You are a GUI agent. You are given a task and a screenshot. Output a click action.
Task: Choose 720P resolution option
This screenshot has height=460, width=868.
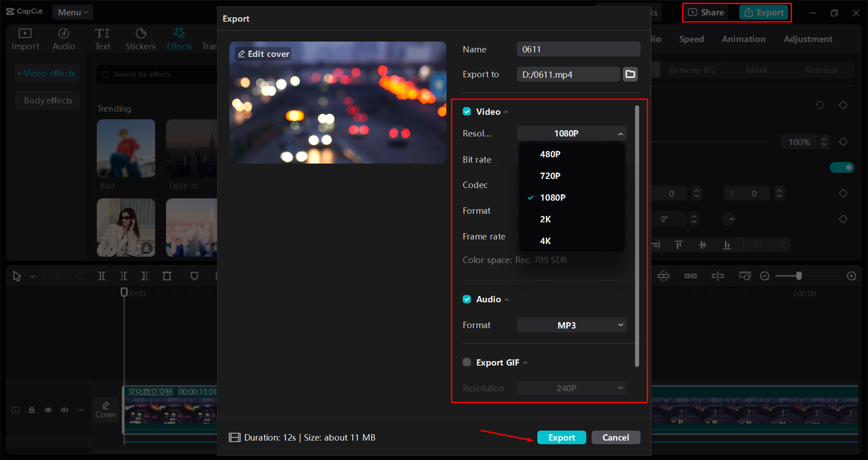[571, 175]
